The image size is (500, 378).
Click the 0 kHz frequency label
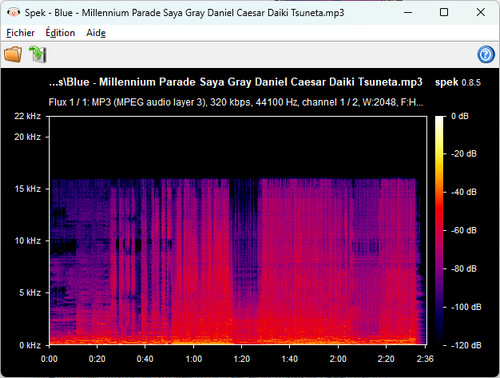(30, 345)
